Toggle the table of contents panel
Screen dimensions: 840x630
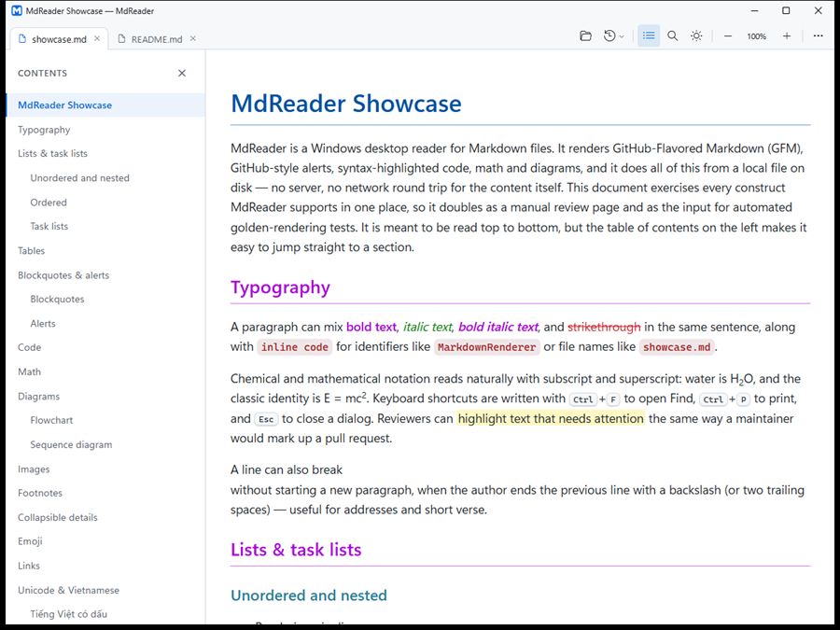click(649, 35)
